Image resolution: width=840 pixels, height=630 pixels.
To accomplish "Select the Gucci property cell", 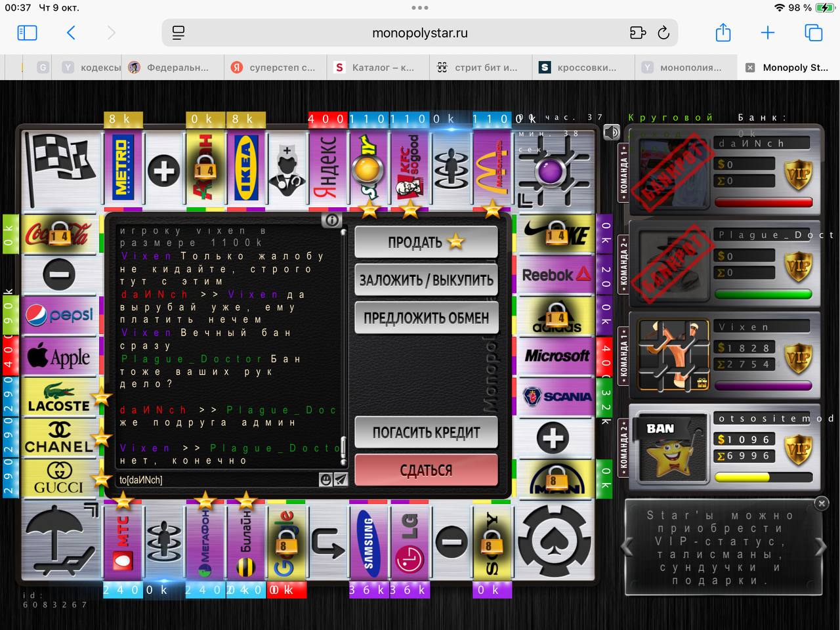I will point(58,478).
